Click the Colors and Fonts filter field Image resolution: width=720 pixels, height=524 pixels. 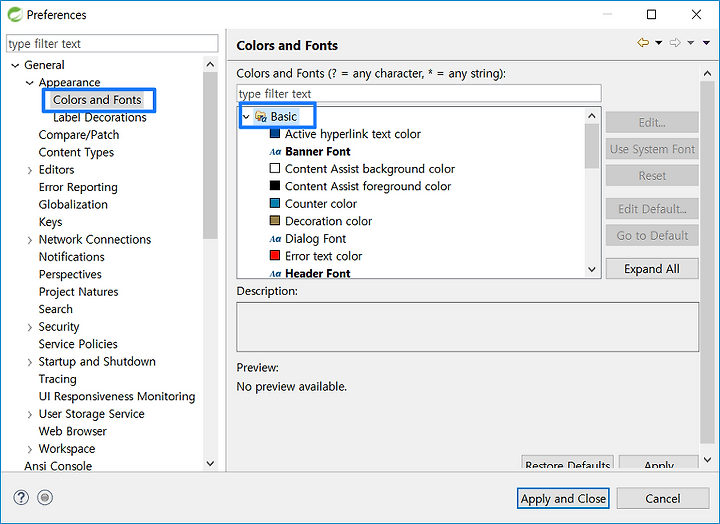click(419, 94)
